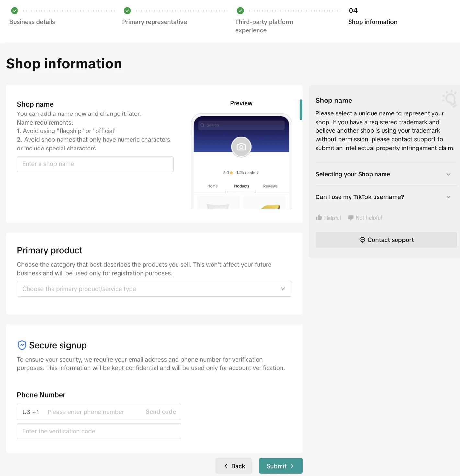The height and width of the screenshot is (476, 460).
Task: Open the primary product/service type dropdown
Action: (154, 289)
